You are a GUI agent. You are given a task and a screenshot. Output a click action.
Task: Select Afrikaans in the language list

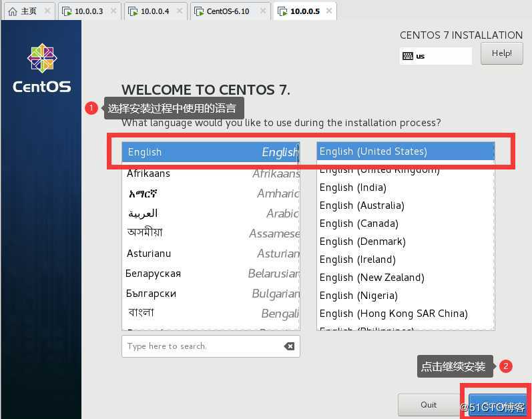pos(210,173)
